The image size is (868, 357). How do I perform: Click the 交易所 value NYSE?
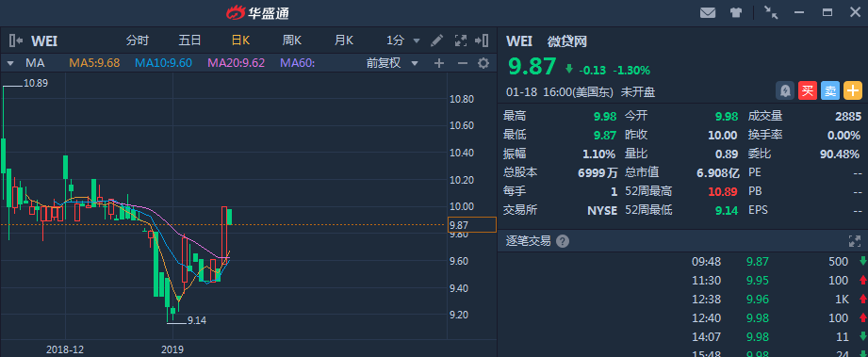click(x=602, y=210)
